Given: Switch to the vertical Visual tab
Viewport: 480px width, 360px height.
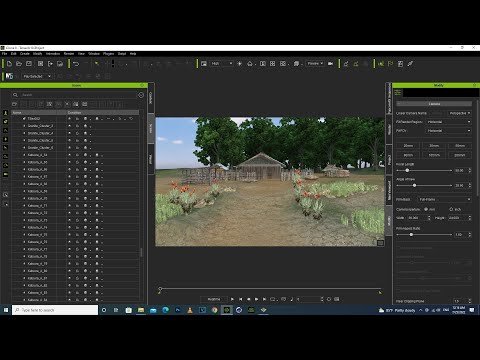Looking at the screenshot, I should 151,159.
